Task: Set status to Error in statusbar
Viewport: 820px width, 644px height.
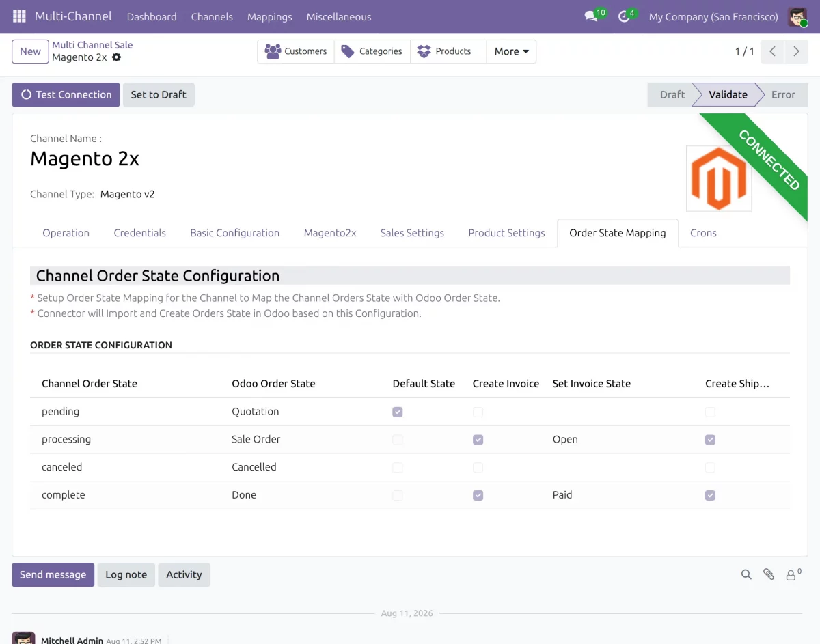Action: point(784,95)
